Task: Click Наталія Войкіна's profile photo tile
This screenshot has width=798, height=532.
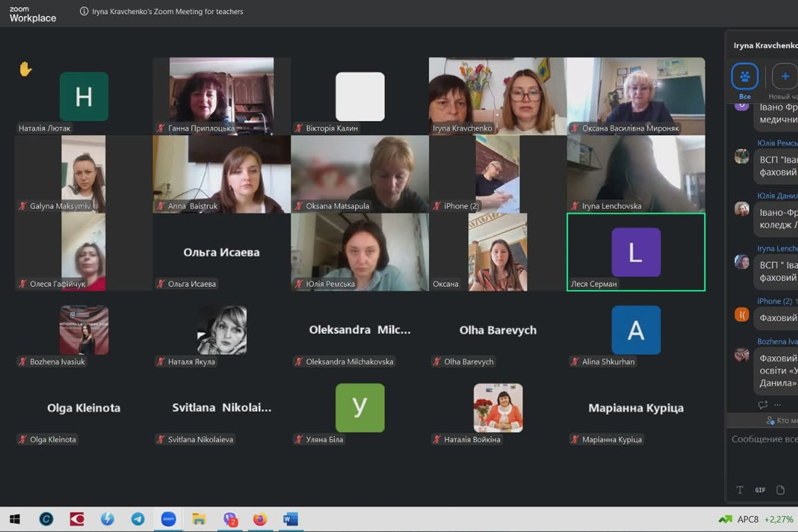Action: (x=498, y=408)
